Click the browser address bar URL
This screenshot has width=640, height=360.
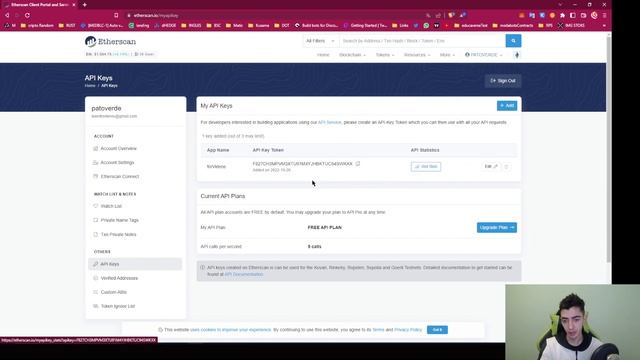[x=156, y=16]
